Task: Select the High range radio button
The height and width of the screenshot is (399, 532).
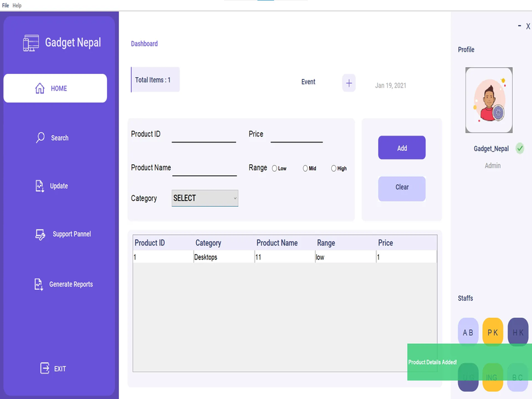Action: 334,168
